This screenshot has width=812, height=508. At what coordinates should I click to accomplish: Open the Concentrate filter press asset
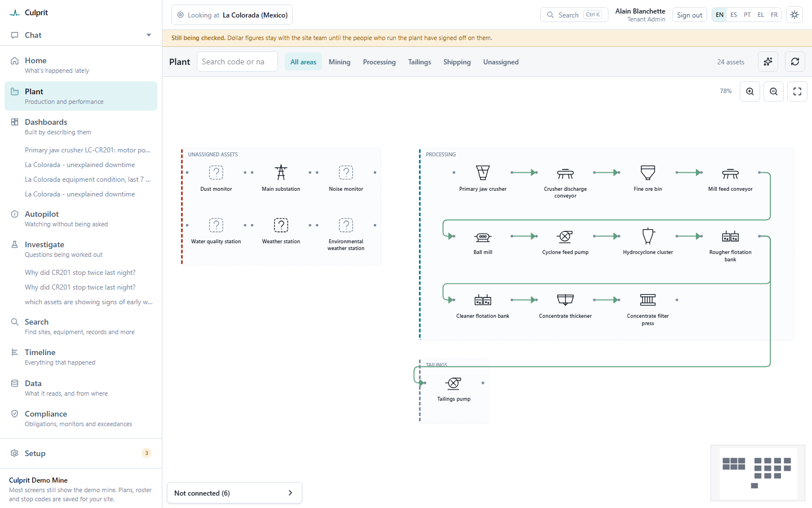(648, 300)
